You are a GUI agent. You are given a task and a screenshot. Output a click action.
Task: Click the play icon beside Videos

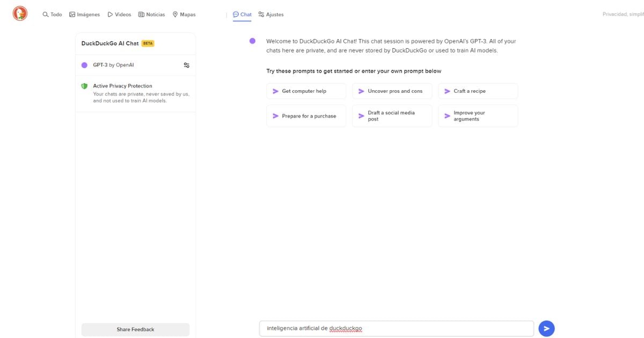click(x=110, y=14)
